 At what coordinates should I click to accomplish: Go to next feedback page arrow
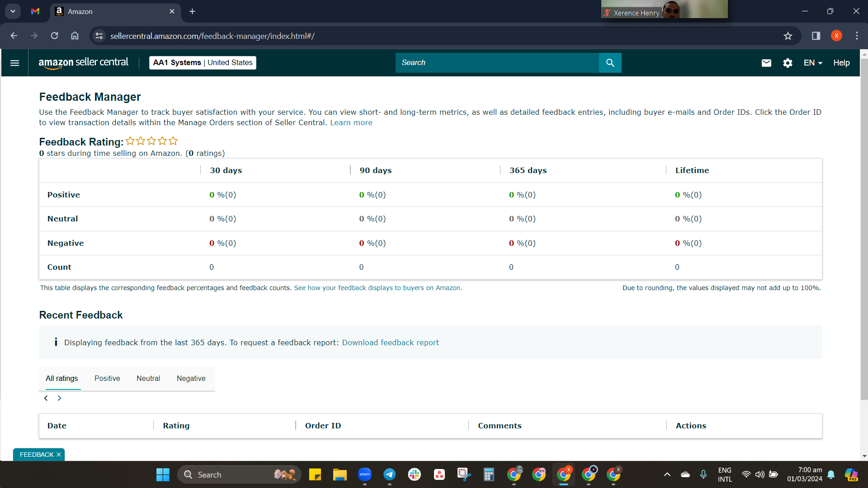click(x=59, y=398)
